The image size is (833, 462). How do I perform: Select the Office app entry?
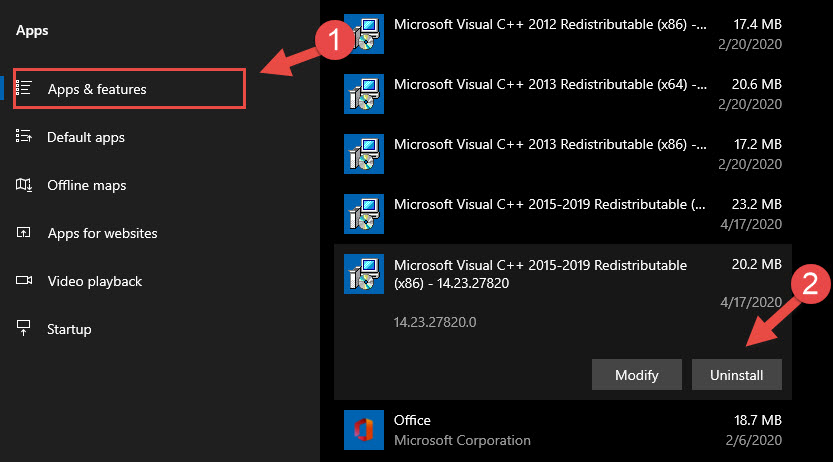point(563,430)
